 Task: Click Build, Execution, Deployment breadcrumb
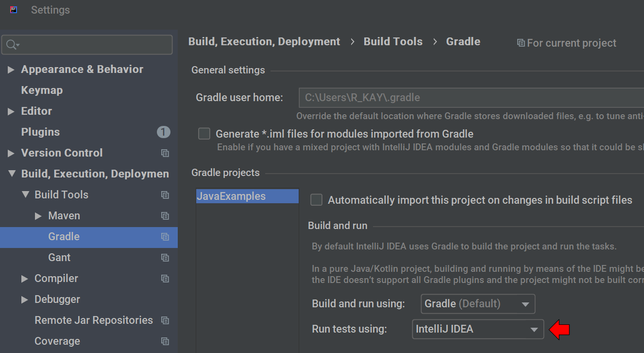264,42
